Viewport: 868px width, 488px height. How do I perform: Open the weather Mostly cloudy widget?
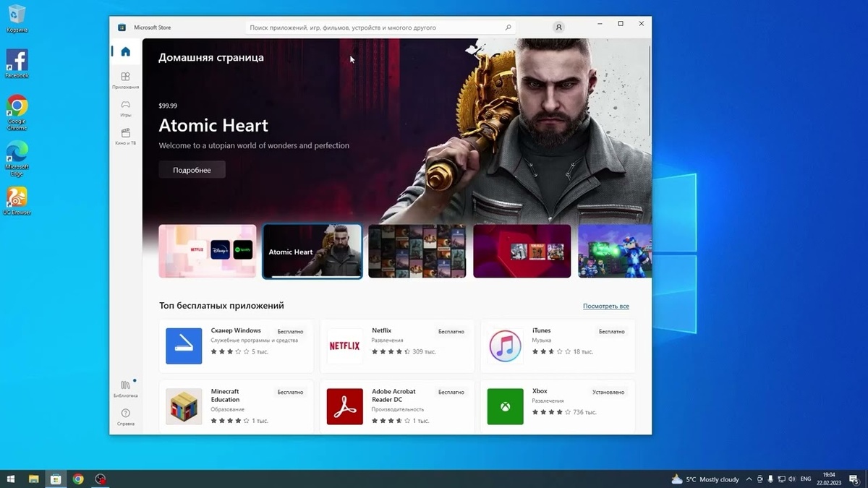pos(705,479)
